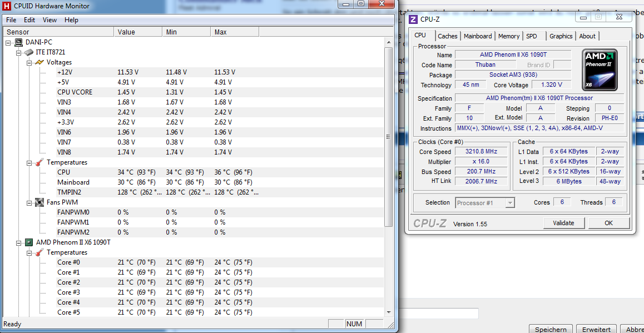Select the FANPWM2 row

(220, 232)
